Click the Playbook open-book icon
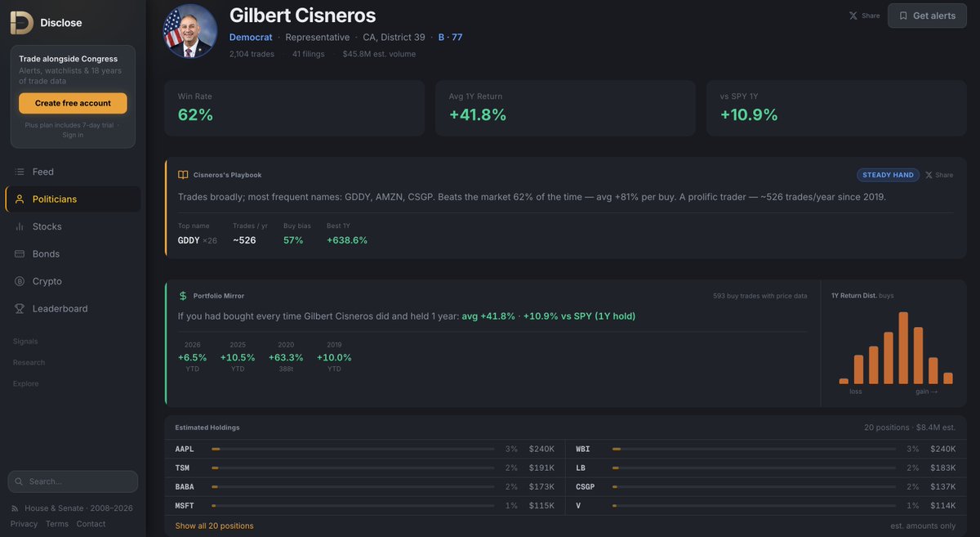Screen dimensions: 980x537 [183, 175]
